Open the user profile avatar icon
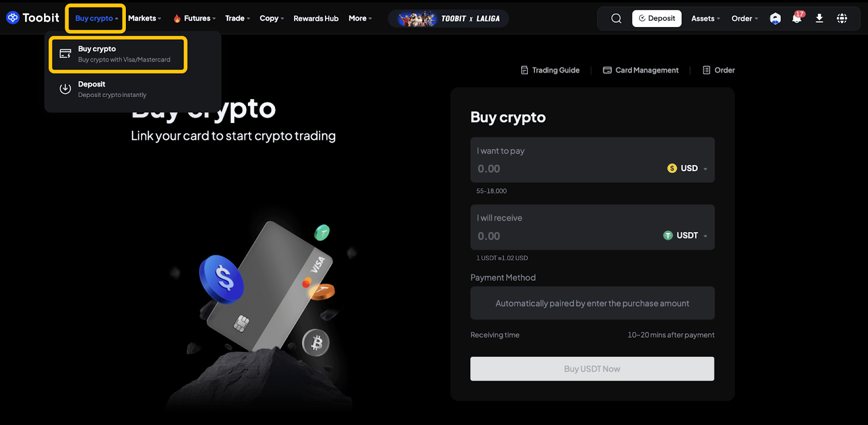The image size is (868, 425). point(776,18)
